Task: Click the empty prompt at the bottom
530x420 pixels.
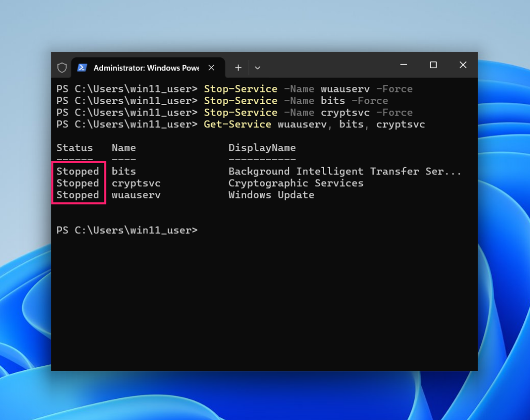Action: [127, 230]
